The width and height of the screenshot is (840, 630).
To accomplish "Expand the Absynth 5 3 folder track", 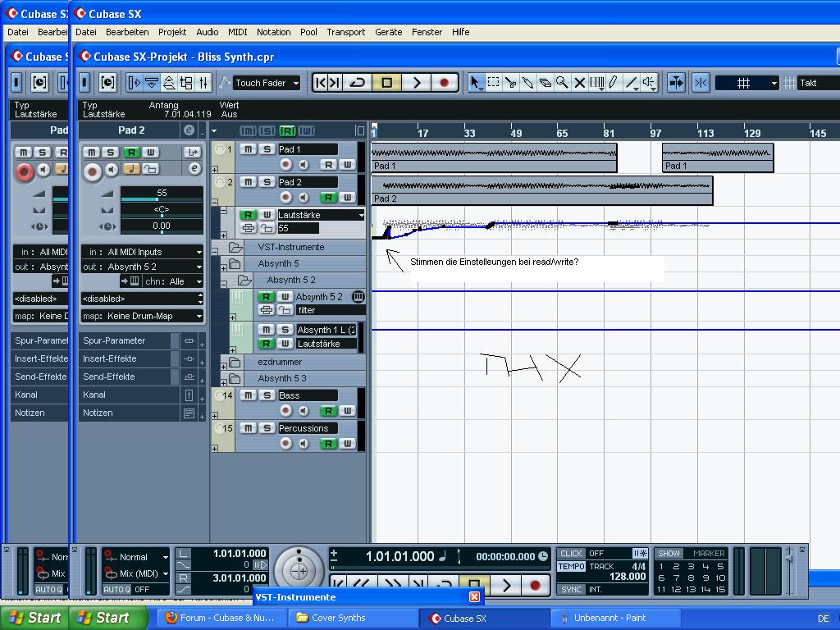I will coord(223,383).
